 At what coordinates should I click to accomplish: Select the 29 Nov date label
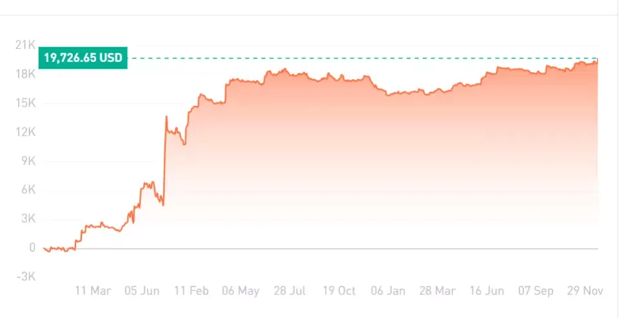[585, 291]
